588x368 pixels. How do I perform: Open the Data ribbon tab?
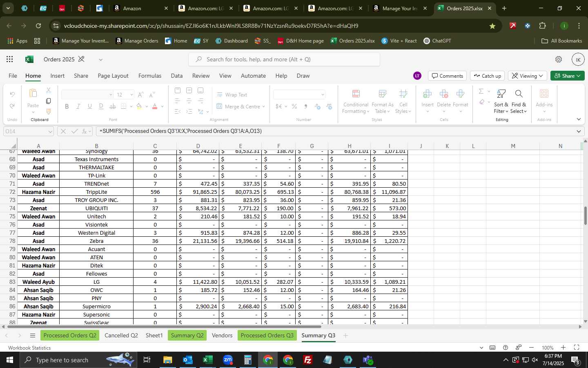click(177, 76)
